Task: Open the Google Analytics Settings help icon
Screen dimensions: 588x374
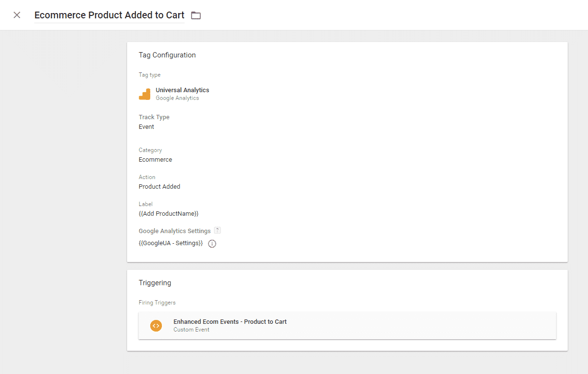Action: pos(217,230)
